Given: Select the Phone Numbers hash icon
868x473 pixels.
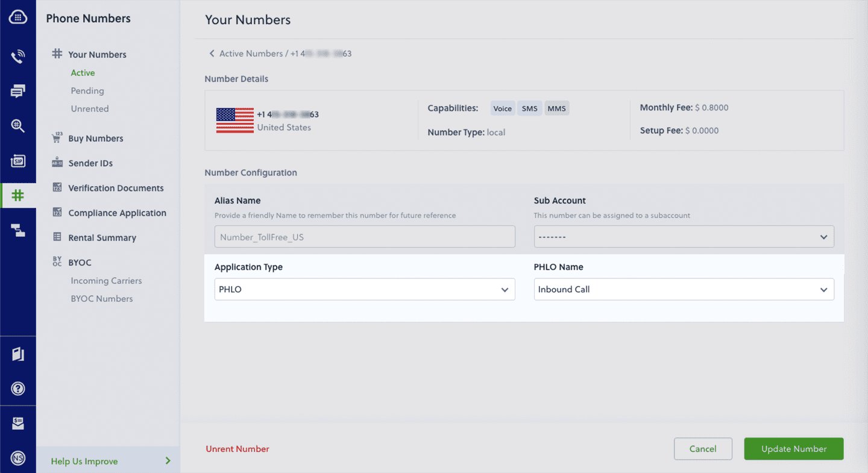Looking at the screenshot, I should pyautogui.click(x=17, y=195).
